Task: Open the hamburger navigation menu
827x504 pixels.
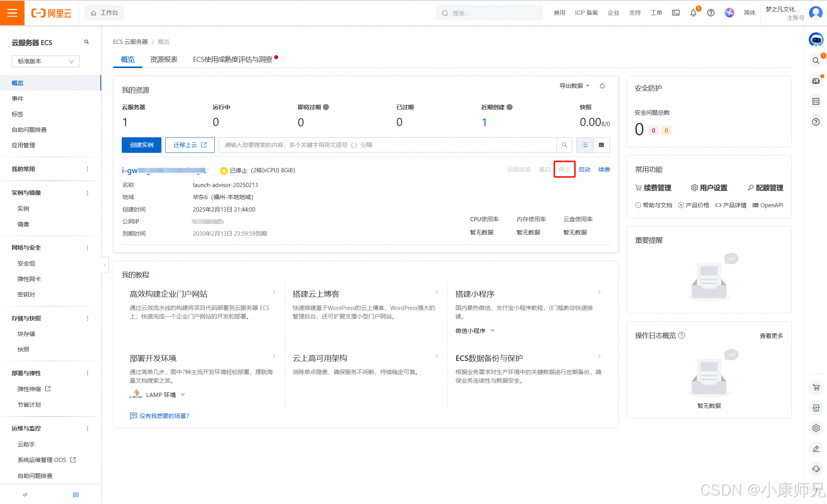Action: [12, 13]
